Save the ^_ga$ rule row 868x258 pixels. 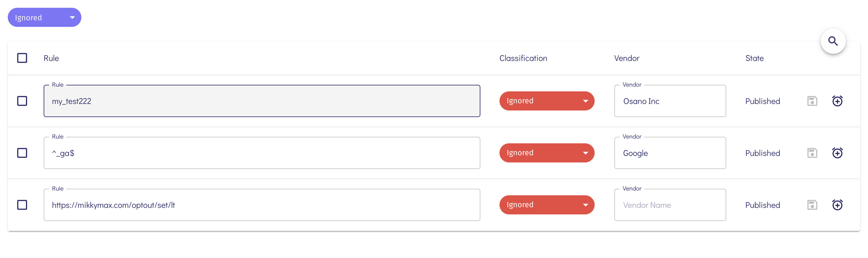pos(812,153)
